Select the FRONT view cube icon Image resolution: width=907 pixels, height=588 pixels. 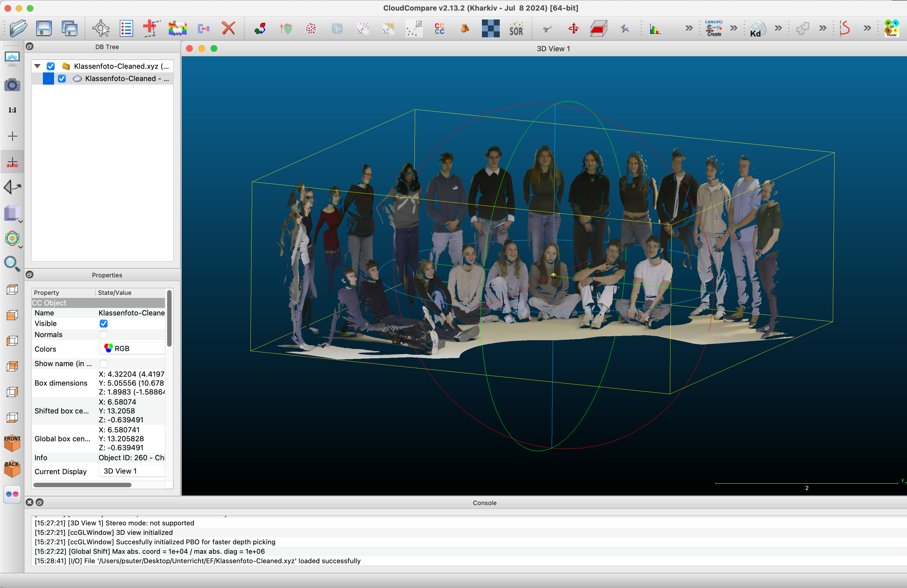tap(12, 443)
